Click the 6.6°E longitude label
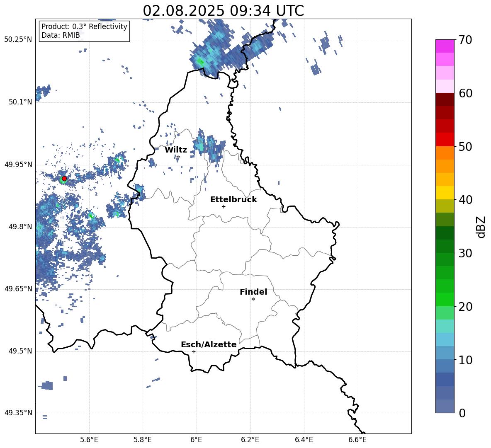 (x=357, y=440)
